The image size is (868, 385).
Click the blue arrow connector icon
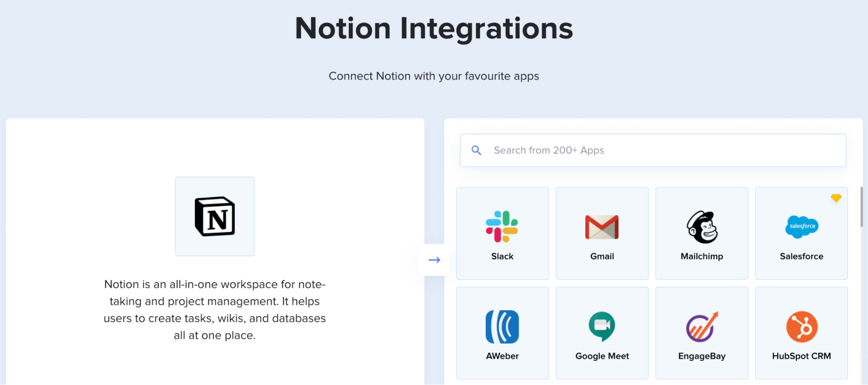point(434,260)
